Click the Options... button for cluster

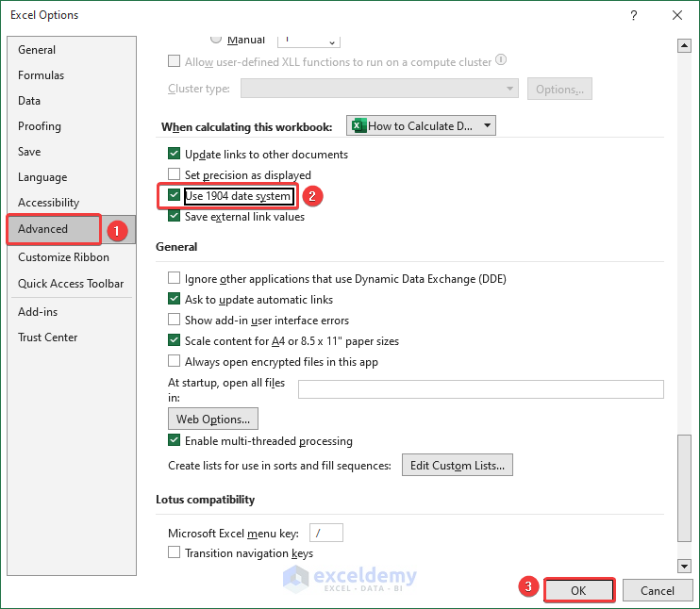click(x=559, y=89)
